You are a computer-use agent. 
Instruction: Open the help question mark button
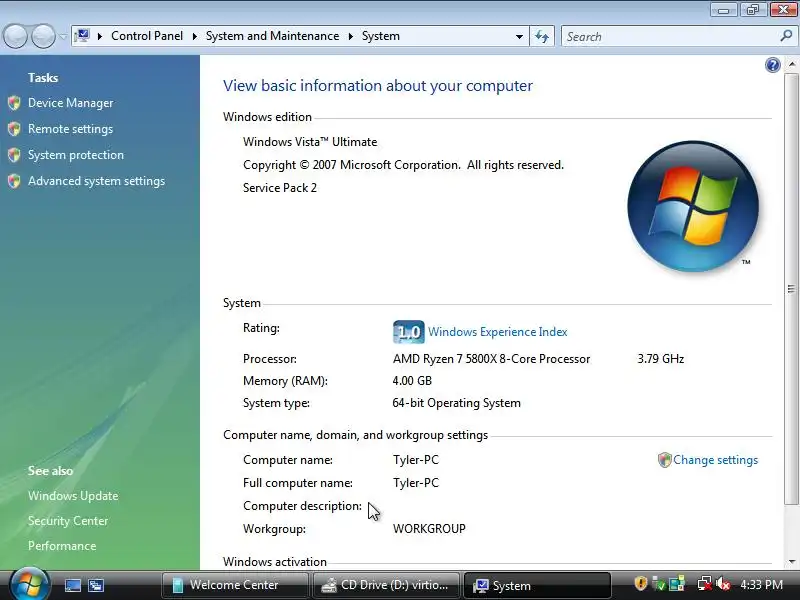(772, 65)
